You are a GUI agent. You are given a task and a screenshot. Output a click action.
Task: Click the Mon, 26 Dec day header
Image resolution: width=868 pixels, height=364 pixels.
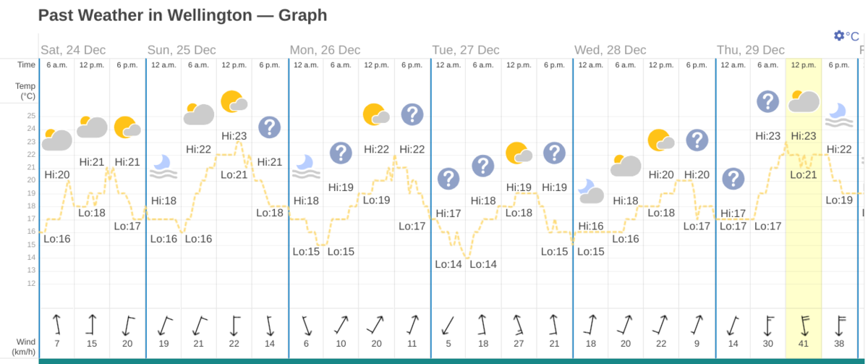pyautogui.click(x=325, y=50)
